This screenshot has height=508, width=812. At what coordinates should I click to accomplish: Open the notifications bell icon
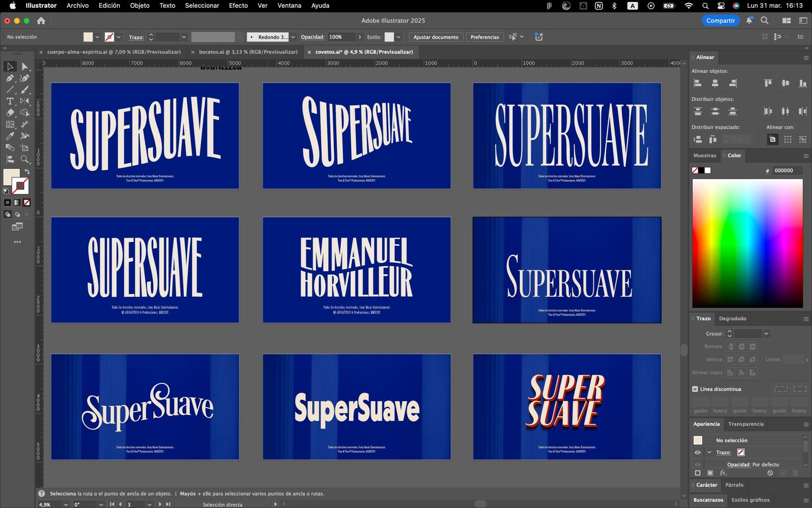pyautogui.click(x=749, y=21)
